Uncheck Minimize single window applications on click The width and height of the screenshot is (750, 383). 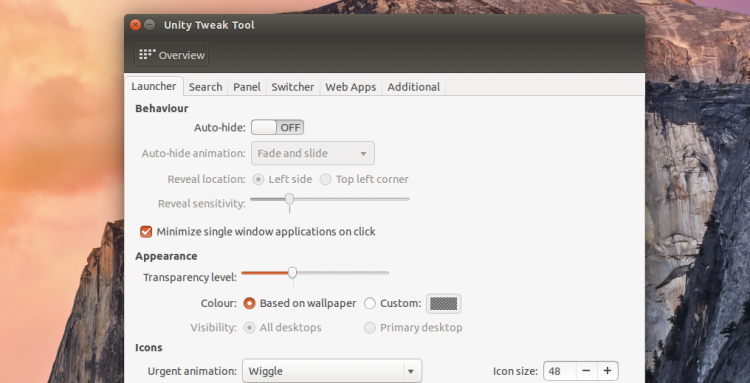tap(146, 232)
